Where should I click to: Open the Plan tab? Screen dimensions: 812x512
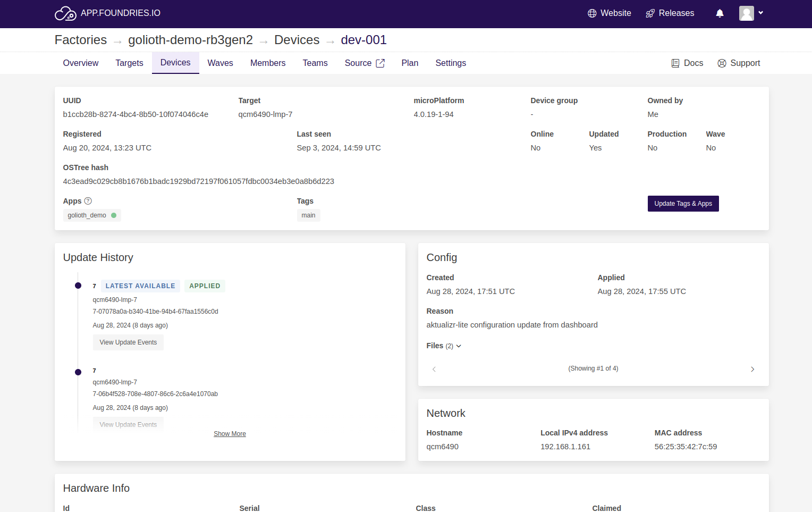(410, 63)
